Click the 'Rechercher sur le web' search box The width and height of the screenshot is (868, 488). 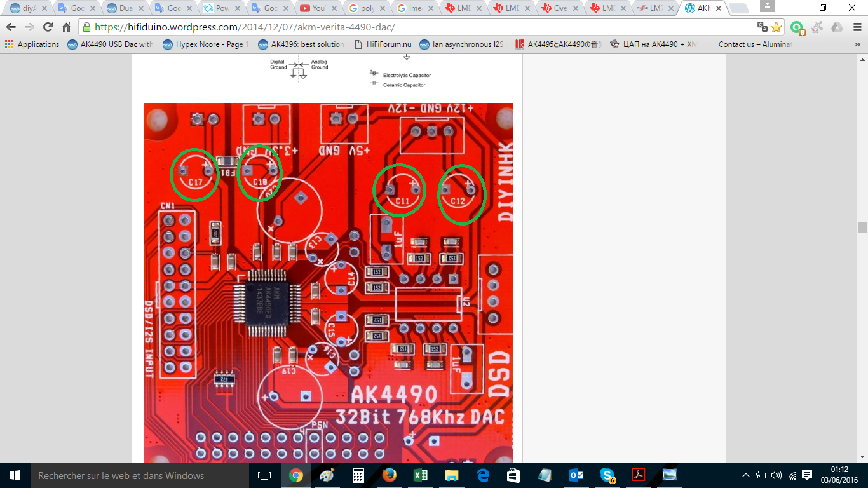click(x=139, y=475)
